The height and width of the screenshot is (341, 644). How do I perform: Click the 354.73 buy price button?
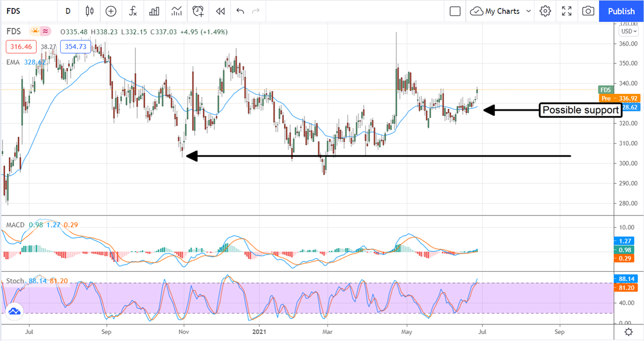[75, 47]
